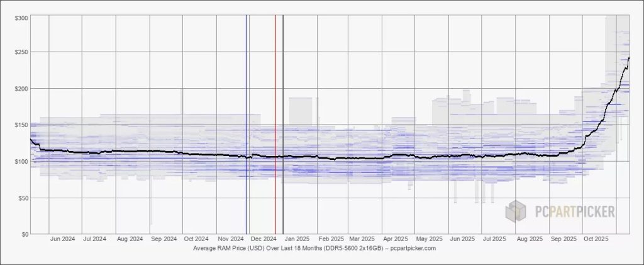Click the peak of the black price line

(629, 59)
